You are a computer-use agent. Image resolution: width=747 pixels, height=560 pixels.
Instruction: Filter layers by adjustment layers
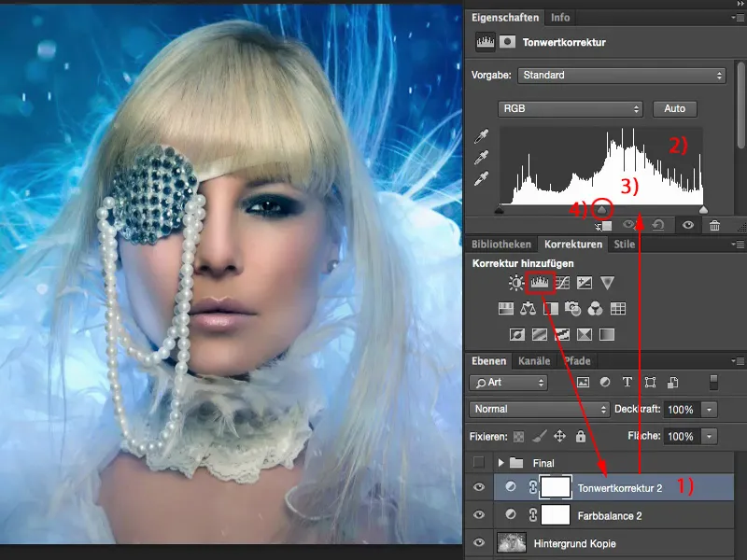(605, 382)
